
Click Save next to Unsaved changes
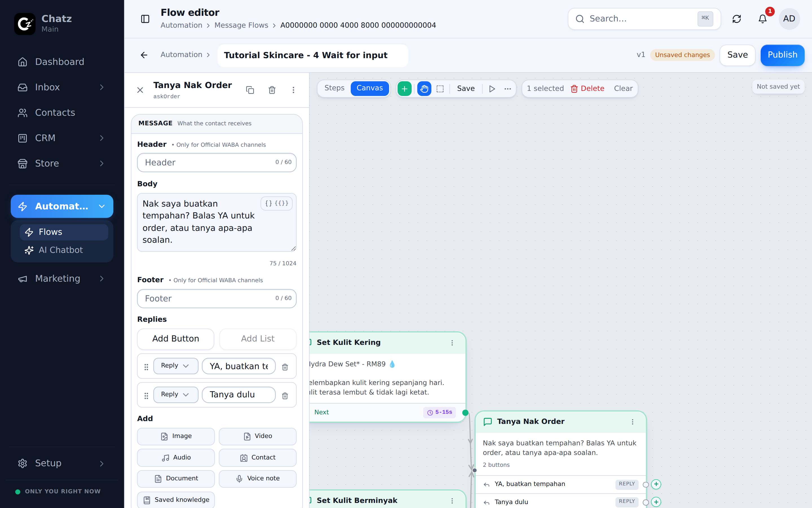737,55
